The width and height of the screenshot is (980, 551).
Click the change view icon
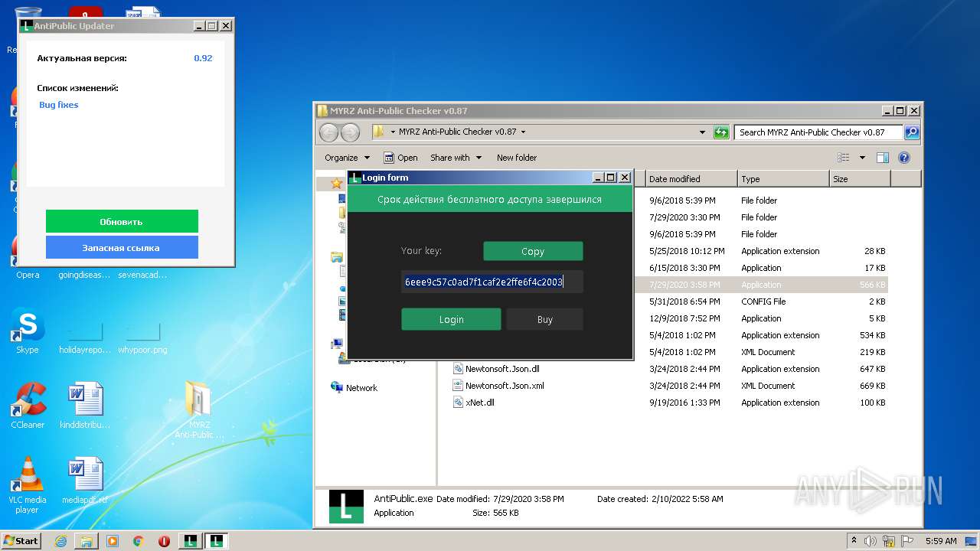[x=844, y=158]
